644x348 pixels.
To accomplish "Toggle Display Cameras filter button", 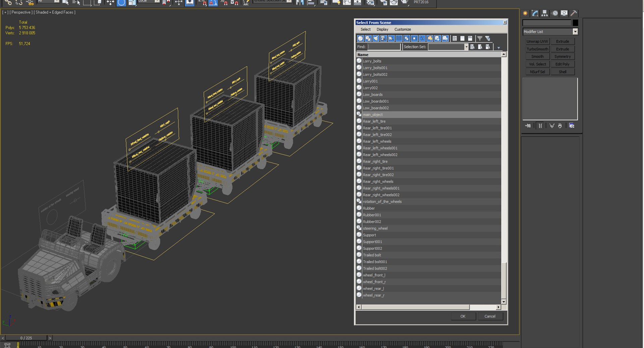I will [383, 39].
